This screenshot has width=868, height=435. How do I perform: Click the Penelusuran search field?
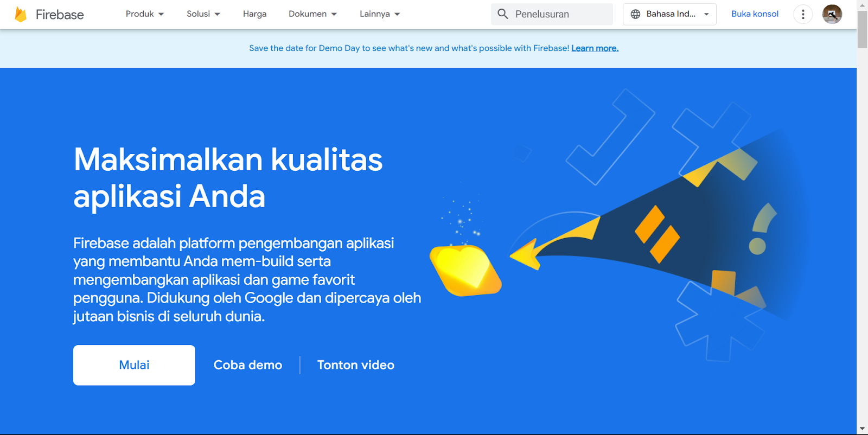click(552, 14)
